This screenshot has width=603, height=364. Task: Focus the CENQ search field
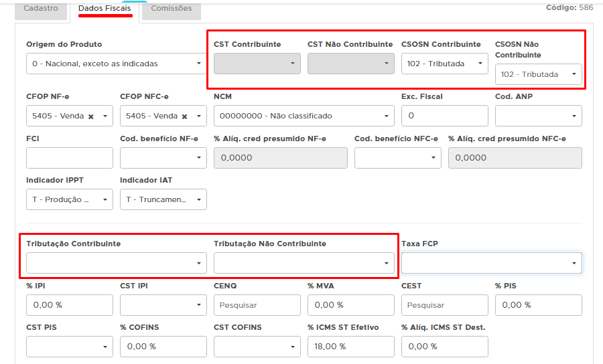point(257,305)
